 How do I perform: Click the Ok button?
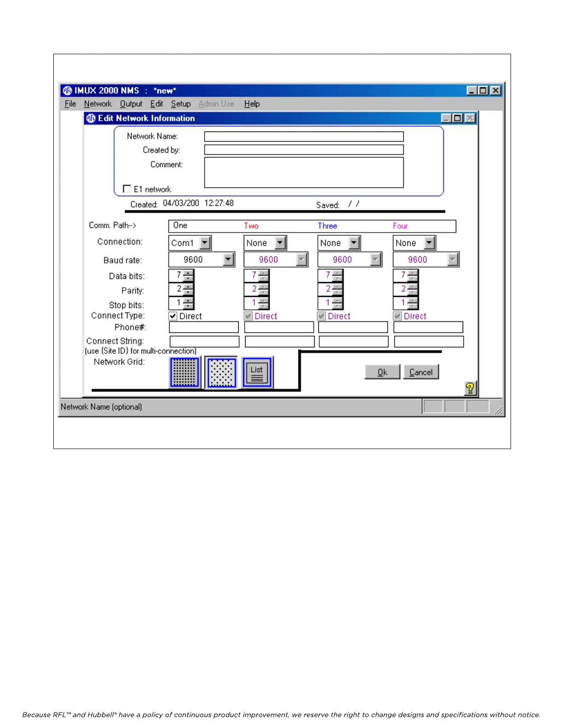pos(382,372)
